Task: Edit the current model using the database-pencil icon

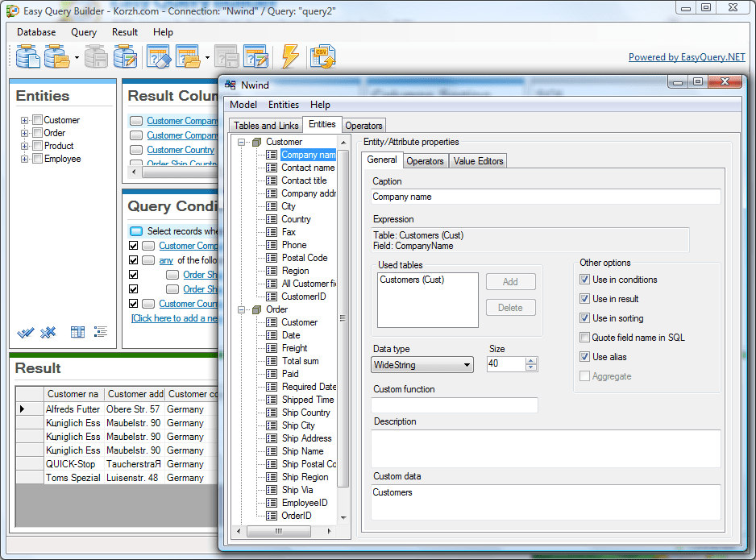Action: coord(124,56)
